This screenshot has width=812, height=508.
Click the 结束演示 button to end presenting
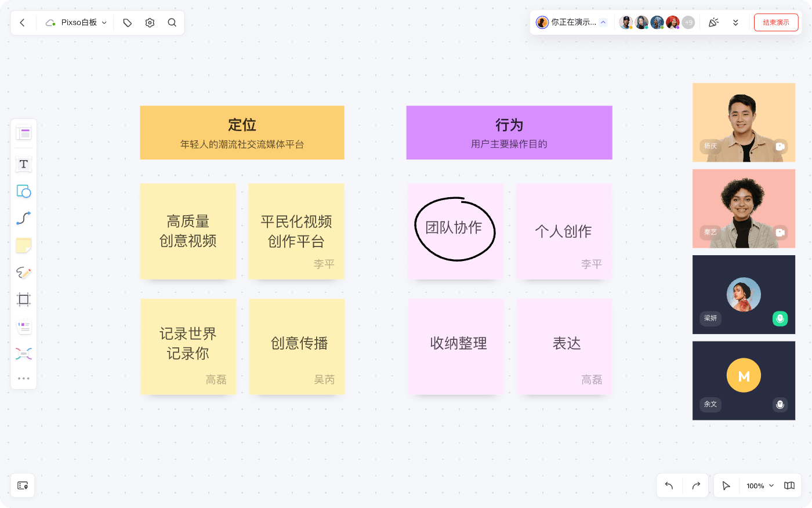[x=776, y=23]
